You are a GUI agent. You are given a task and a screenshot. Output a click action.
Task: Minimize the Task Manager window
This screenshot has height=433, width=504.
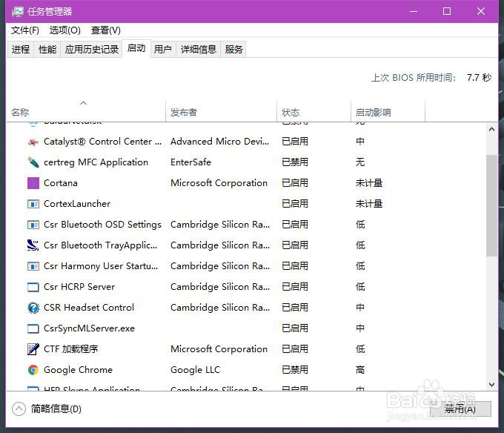click(414, 12)
